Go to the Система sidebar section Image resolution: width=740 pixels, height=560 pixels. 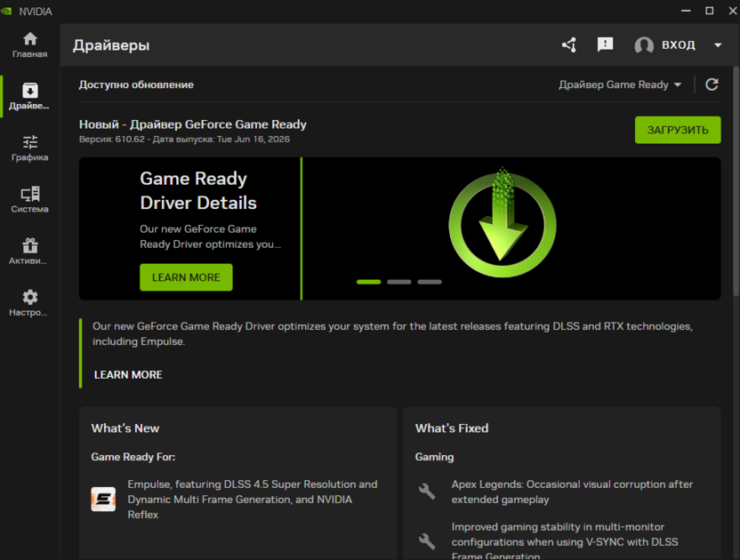[29, 200]
